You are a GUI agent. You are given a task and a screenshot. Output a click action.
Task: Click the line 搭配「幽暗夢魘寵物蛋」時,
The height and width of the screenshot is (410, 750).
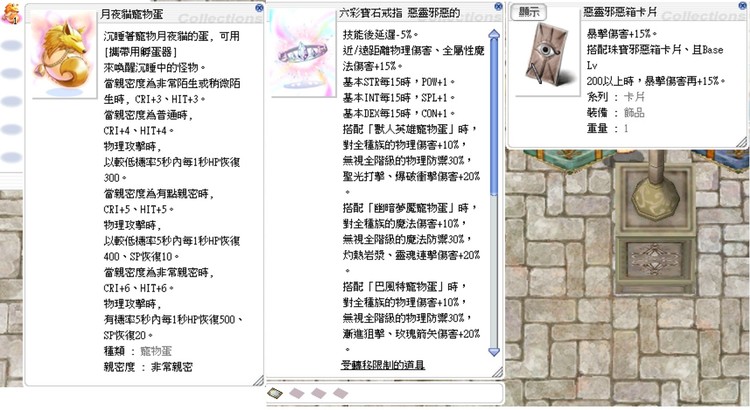(x=410, y=208)
